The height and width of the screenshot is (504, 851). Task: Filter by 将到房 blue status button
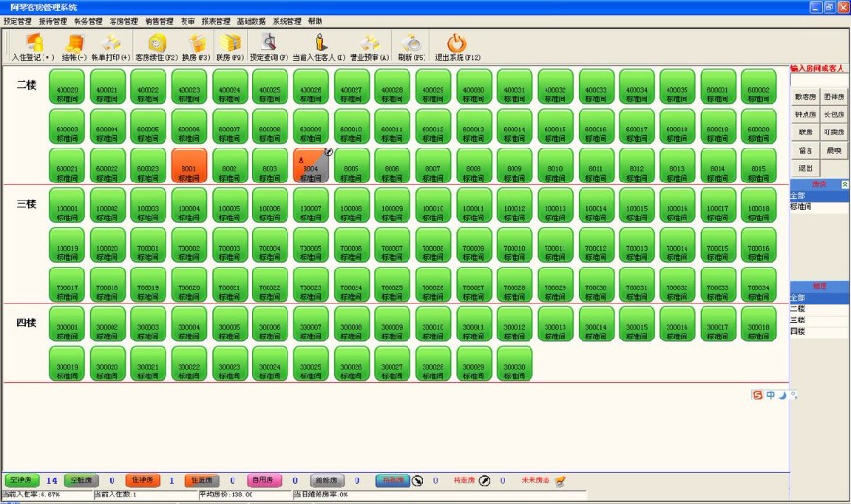[x=393, y=480]
